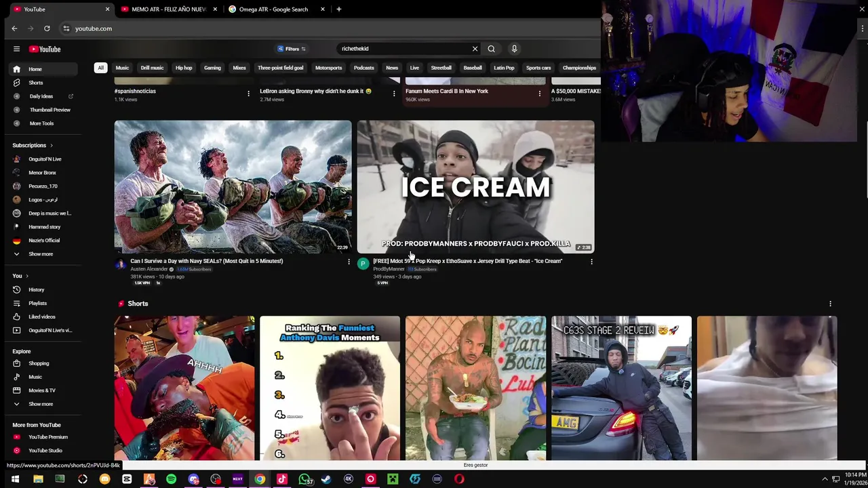Open options for Fanum Meets Cardi B video

coord(540,94)
